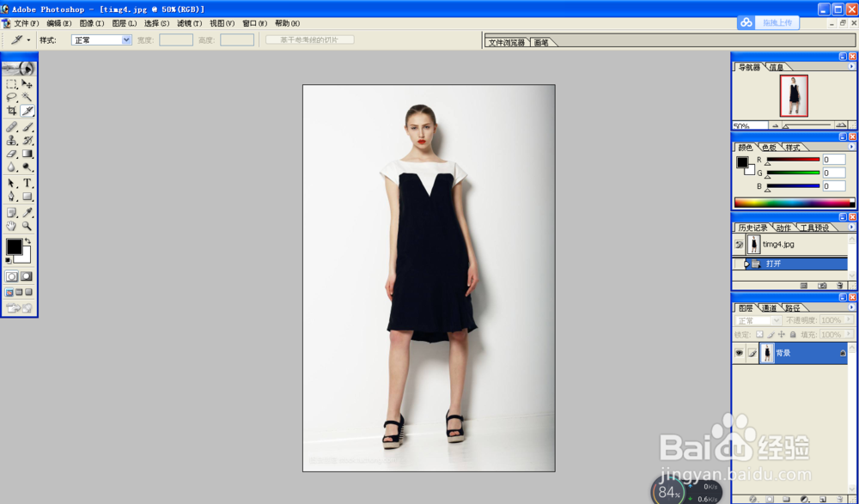Select the Brush tool
This screenshot has height=504, width=859.
pos(27,127)
